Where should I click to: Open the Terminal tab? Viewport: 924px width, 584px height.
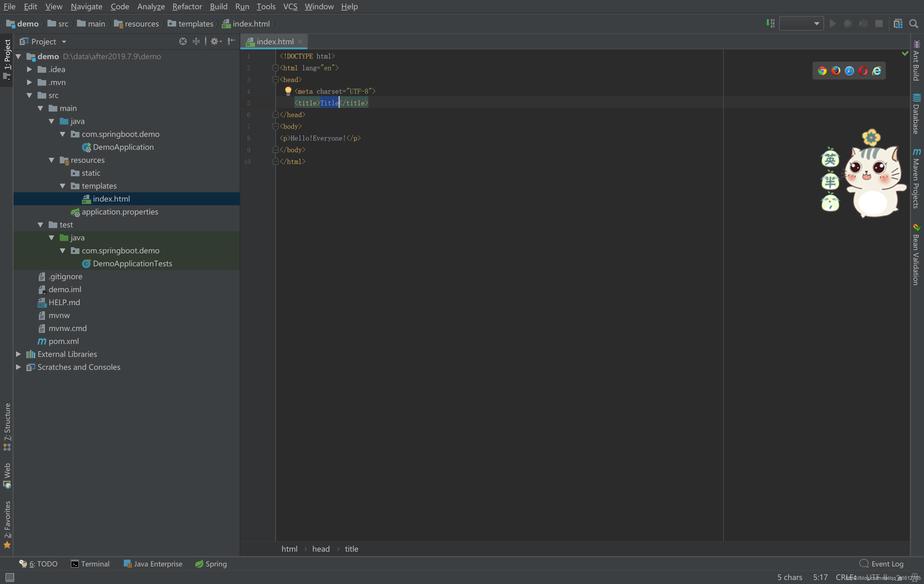coord(90,564)
